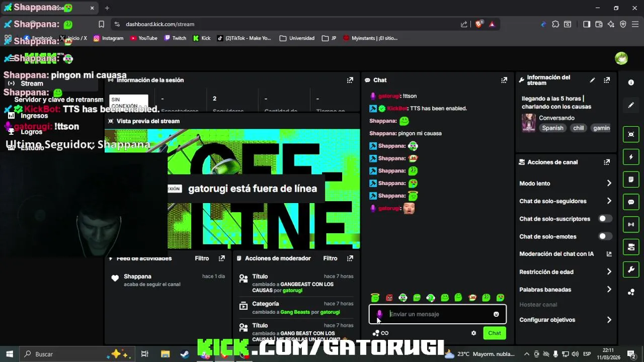644x362 pixels.
Task: Click the chat bubble icon in right sidebar
Action: 631,202
